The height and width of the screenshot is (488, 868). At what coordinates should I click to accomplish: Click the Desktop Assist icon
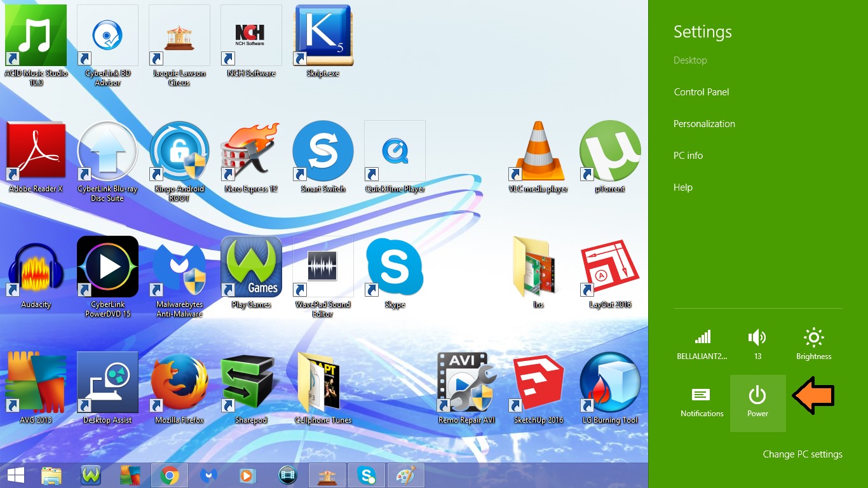pyautogui.click(x=107, y=388)
